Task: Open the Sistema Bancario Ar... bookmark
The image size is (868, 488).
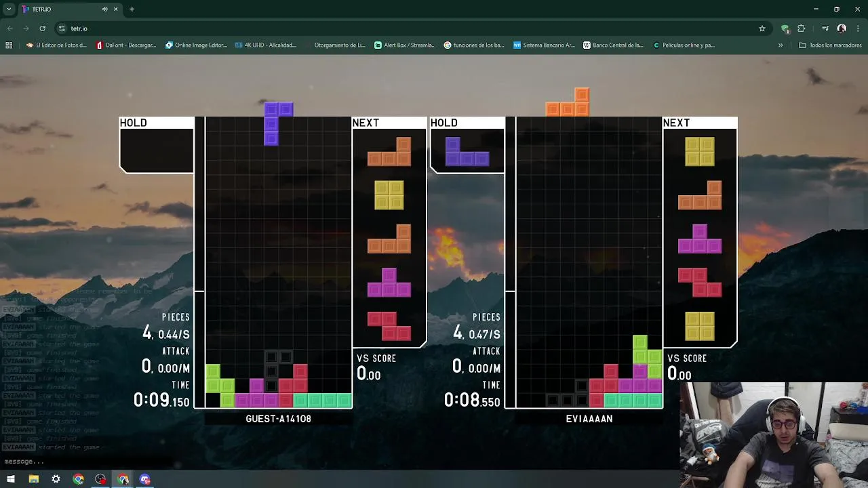Action: click(x=544, y=45)
